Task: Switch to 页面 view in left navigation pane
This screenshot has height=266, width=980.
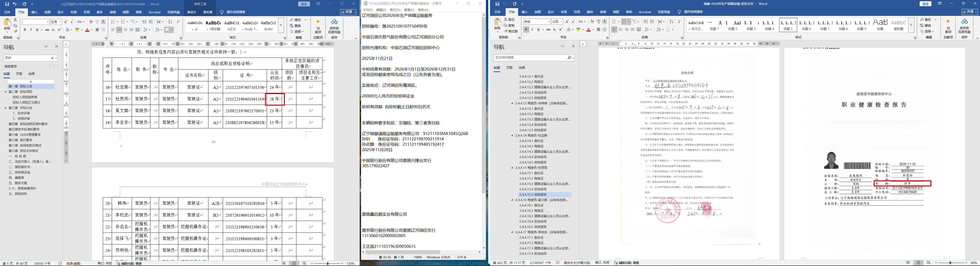Action: [19, 74]
